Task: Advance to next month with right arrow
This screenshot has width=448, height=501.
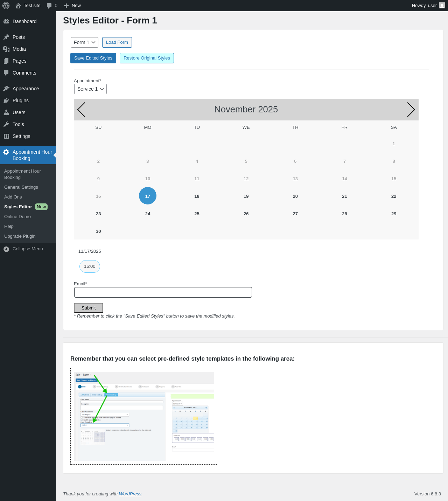Action: point(411,110)
